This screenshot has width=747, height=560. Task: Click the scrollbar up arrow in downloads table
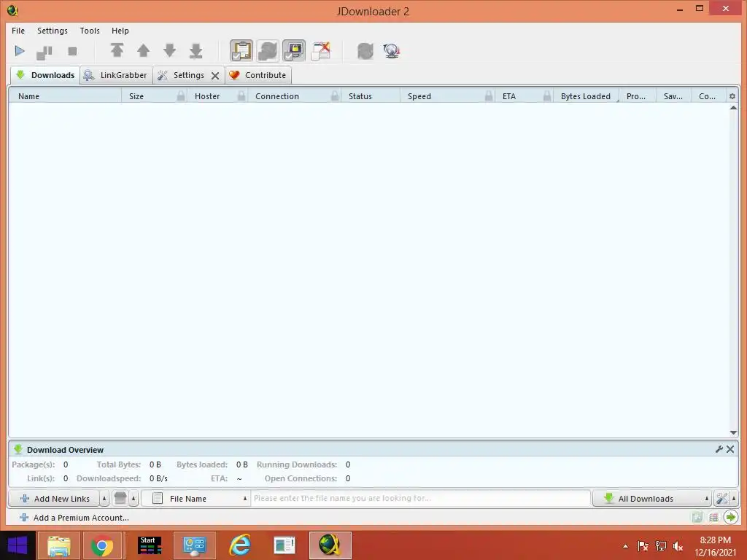point(733,108)
